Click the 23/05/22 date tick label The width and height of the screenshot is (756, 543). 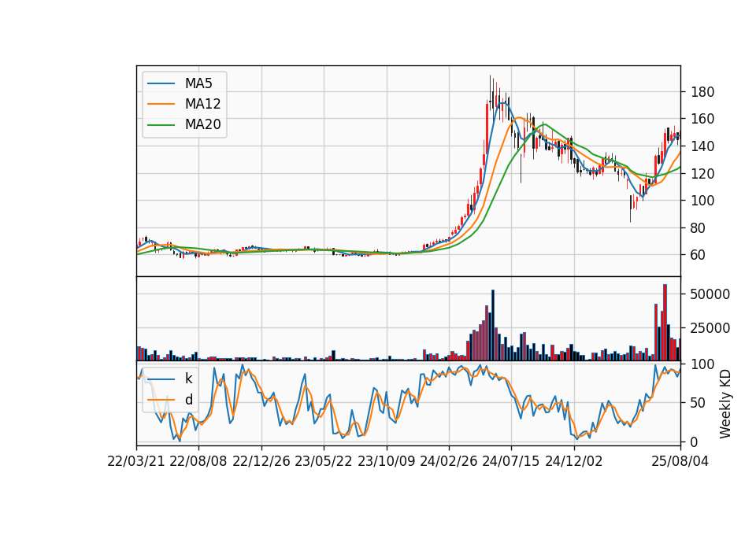click(x=324, y=461)
